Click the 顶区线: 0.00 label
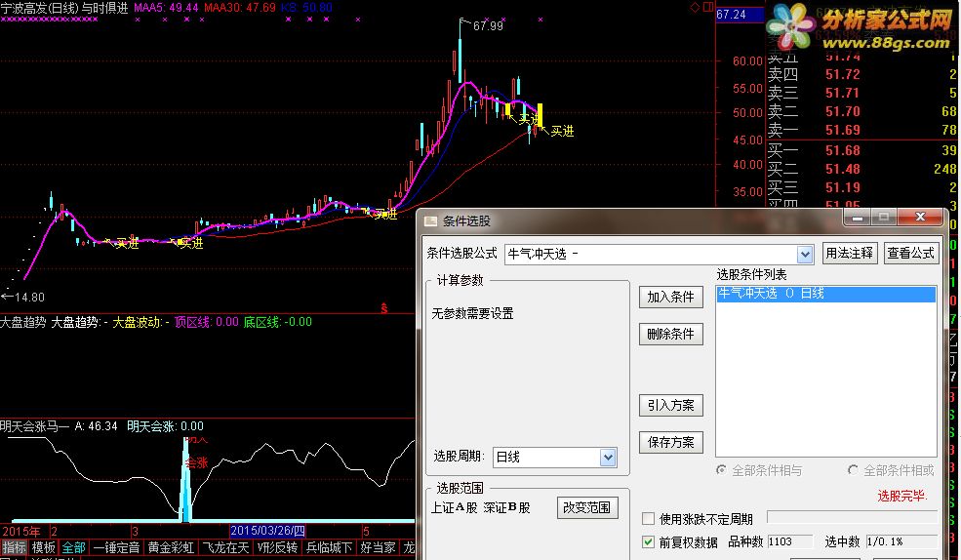 (x=207, y=322)
